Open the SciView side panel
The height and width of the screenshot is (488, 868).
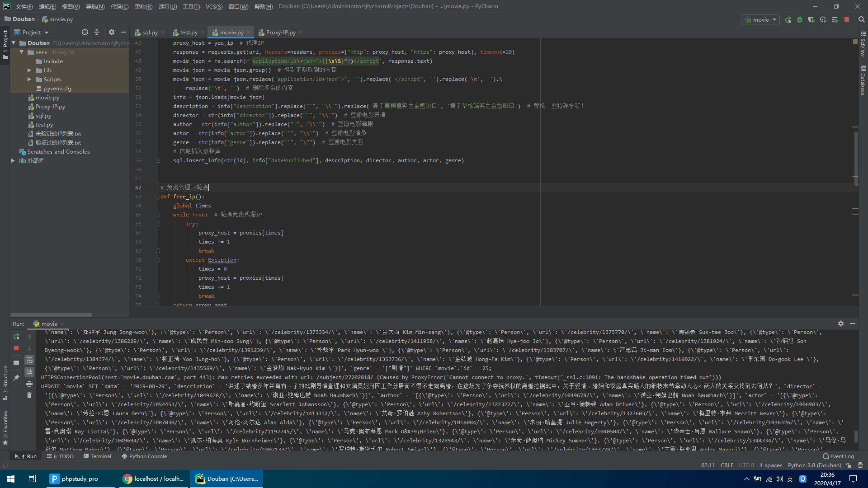(863, 44)
